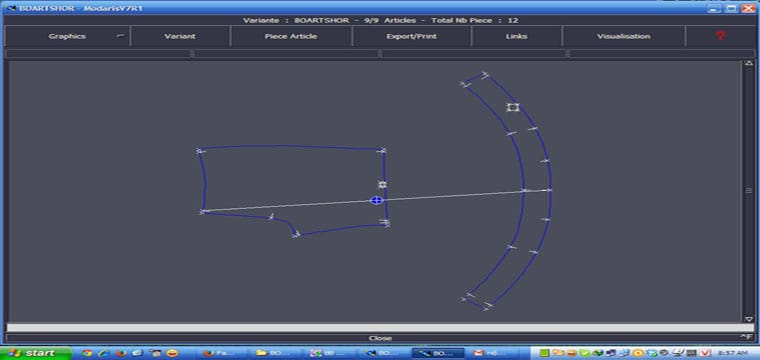
Task: Expand the Export/Print menu
Action: 412,36
